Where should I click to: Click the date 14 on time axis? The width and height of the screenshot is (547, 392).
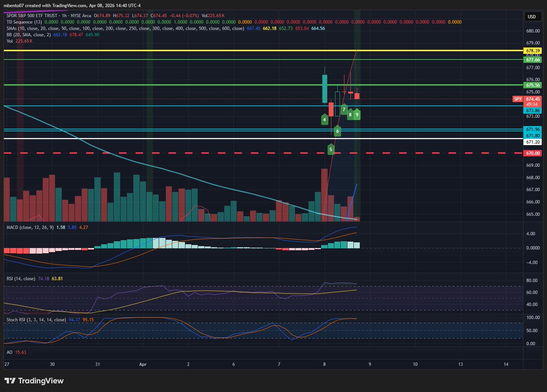pyautogui.click(x=506, y=365)
